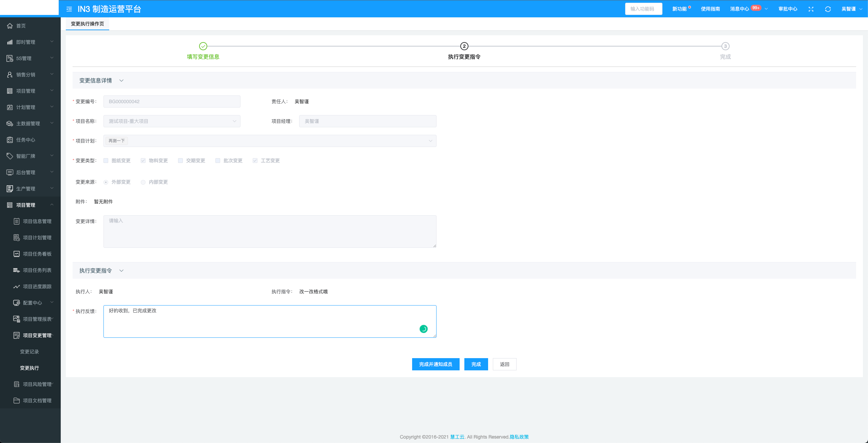Screen dimensions: 868x443
Task: Click the 项目任务看板 icon in sidebar
Action: point(16,254)
